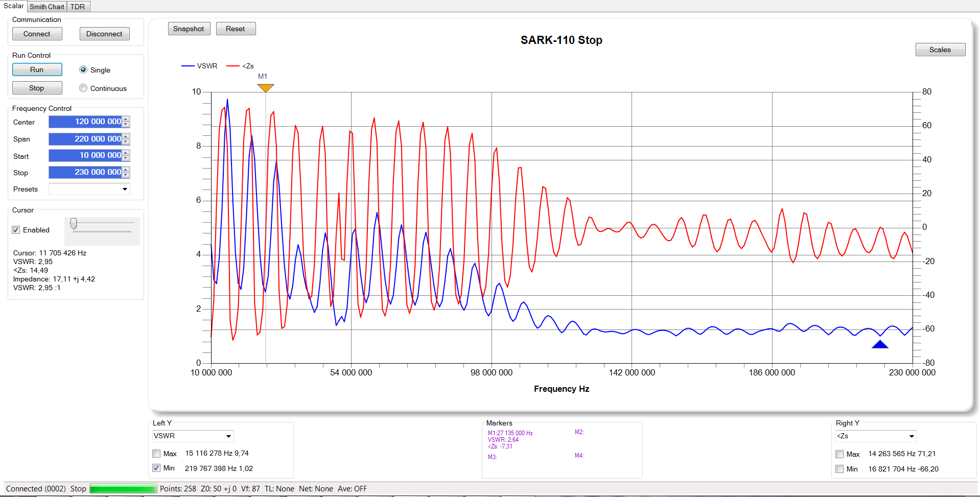Click the Cursor position slider handle

click(x=74, y=224)
